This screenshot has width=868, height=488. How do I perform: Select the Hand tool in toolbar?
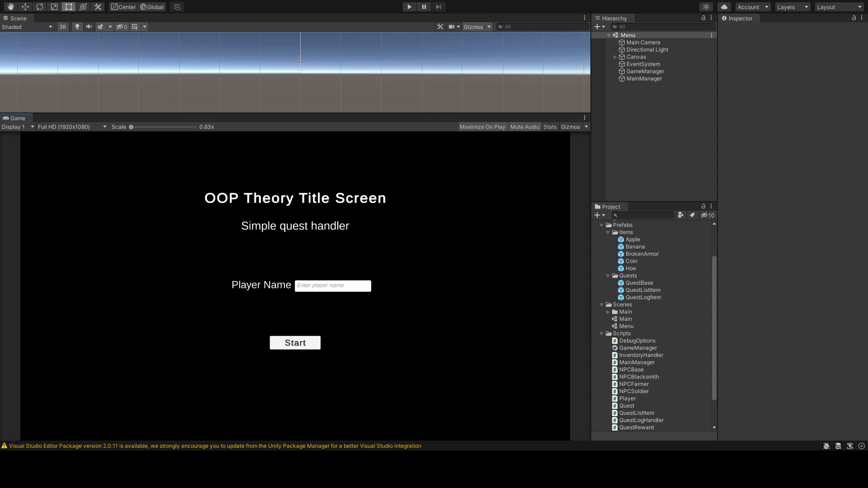10,7
